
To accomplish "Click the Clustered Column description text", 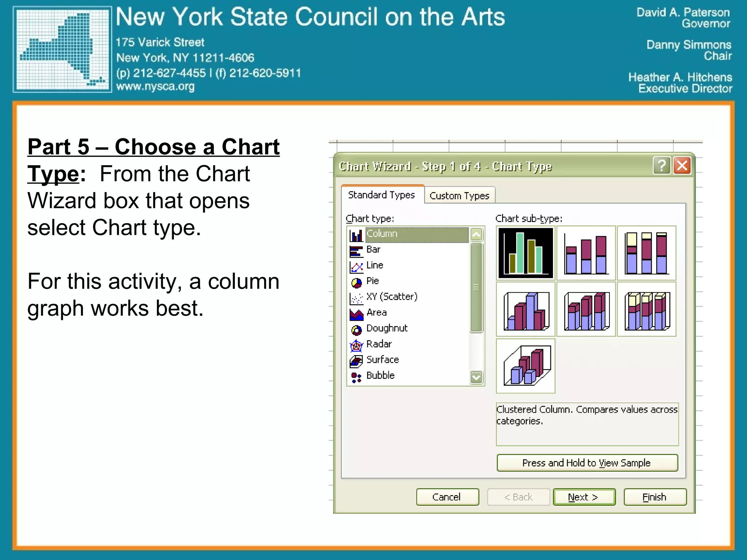I will [x=587, y=415].
